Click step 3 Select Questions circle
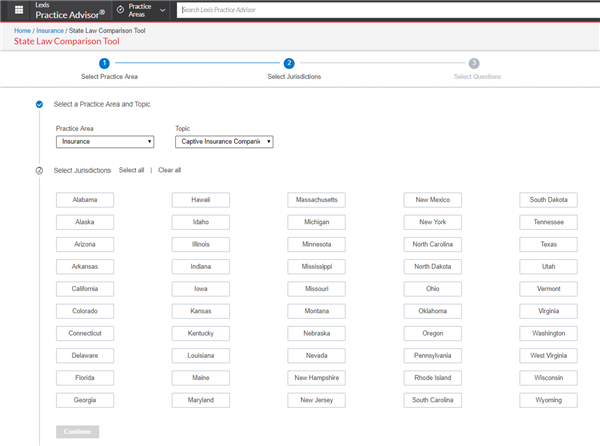This screenshot has width=600, height=446. [x=474, y=63]
